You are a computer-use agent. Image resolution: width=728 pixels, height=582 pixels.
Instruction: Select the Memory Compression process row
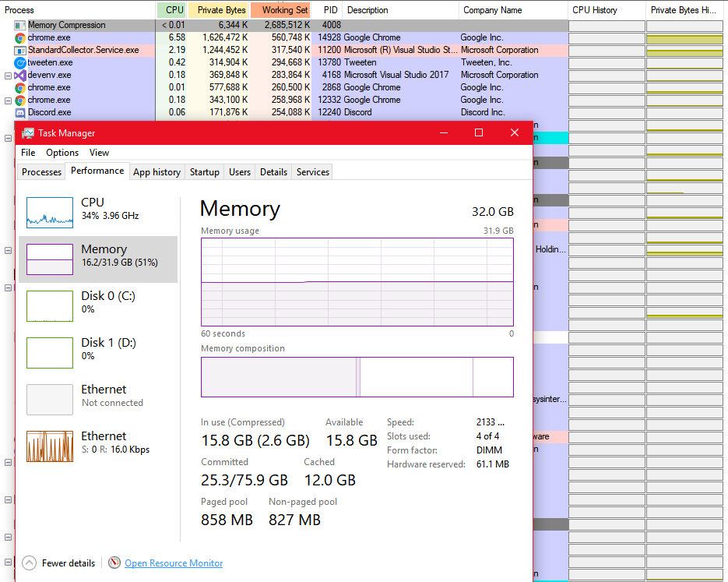(283, 25)
